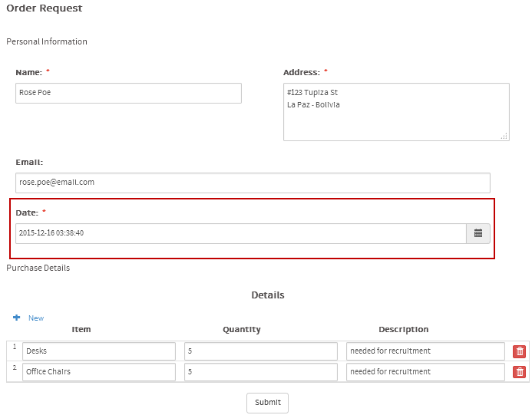Screen dimensions: 532x415
Task: Click the Quantity column header
Action: pyautogui.click(x=242, y=330)
